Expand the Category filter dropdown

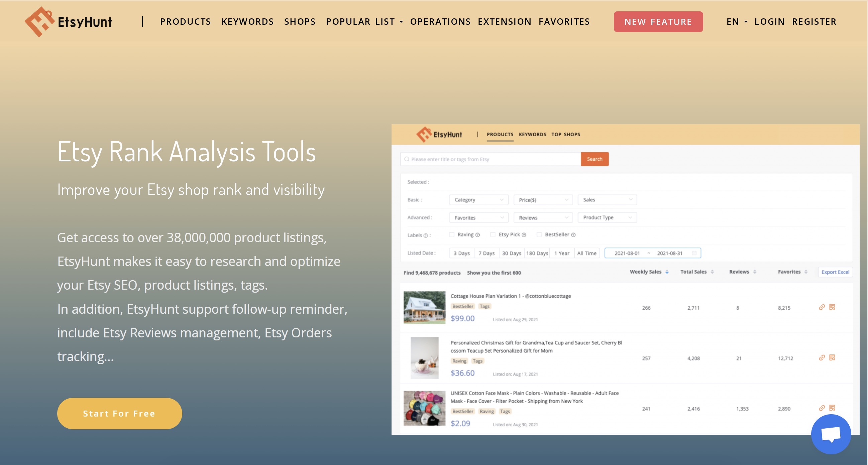click(x=478, y=200)
